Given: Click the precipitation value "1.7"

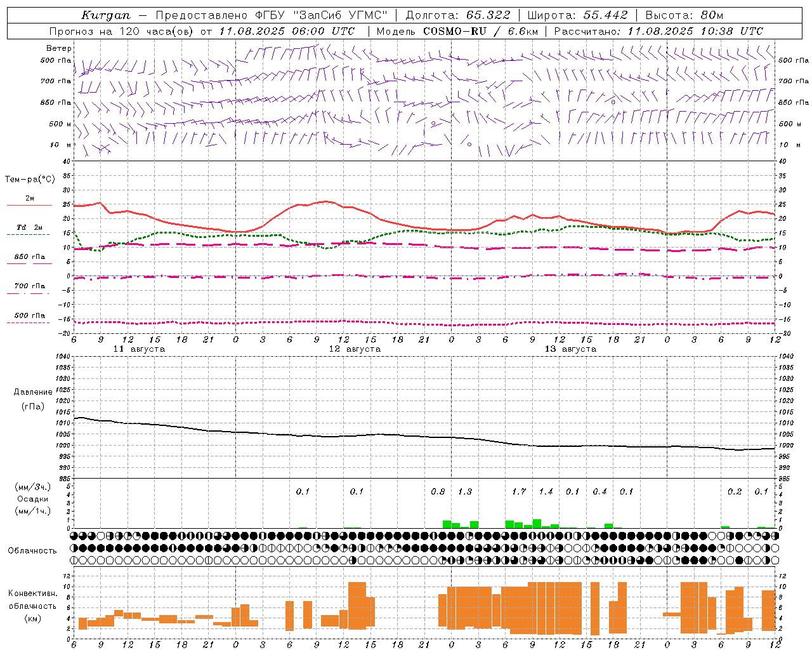Looking at the screenshot, I should 519,492.
